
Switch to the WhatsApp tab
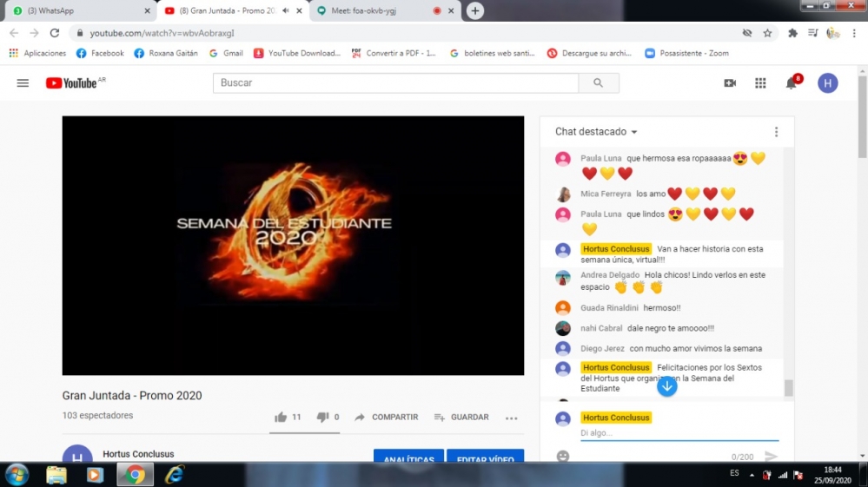(x=79, y=10)
